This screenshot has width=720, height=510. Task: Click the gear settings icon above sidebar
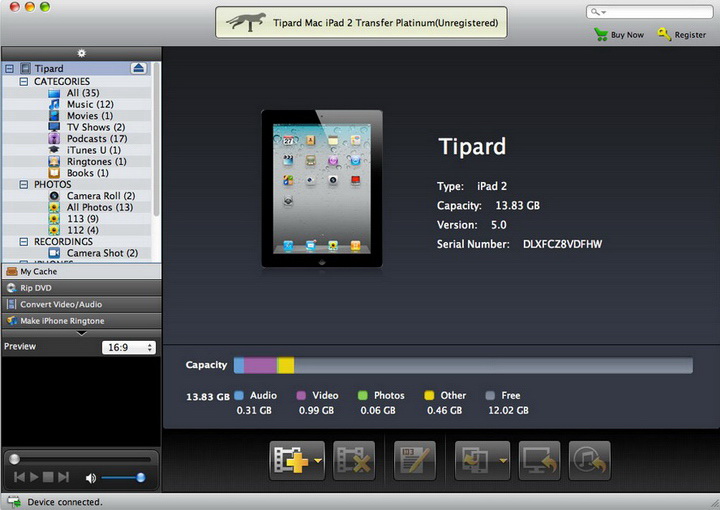coord(81,53)
